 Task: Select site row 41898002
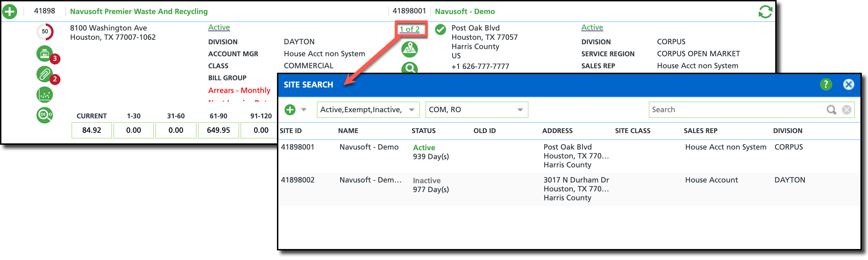click(x=569, y=189)
